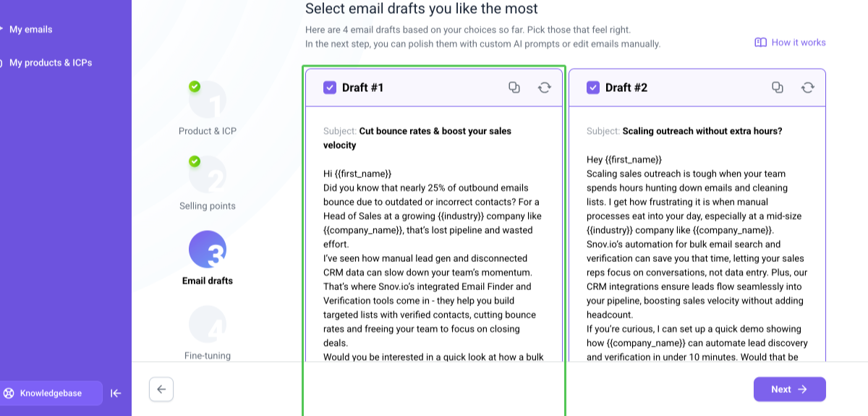Go to step 2 Selling points
Viewport: 868px width, 416px height.
click(208, 175)
